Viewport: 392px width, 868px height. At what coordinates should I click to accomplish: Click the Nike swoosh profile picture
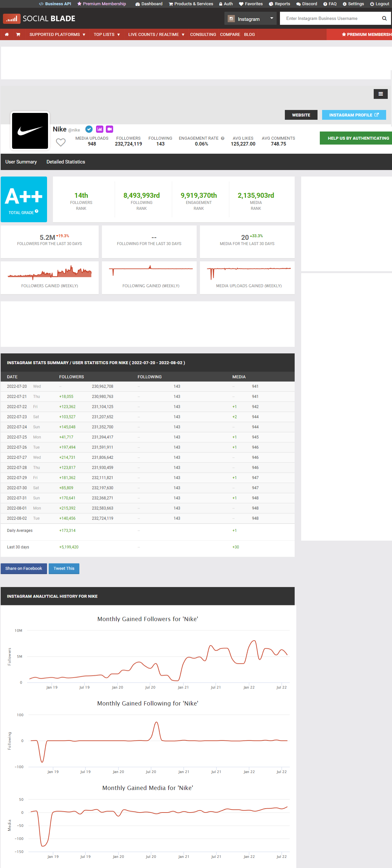[30, 131]
